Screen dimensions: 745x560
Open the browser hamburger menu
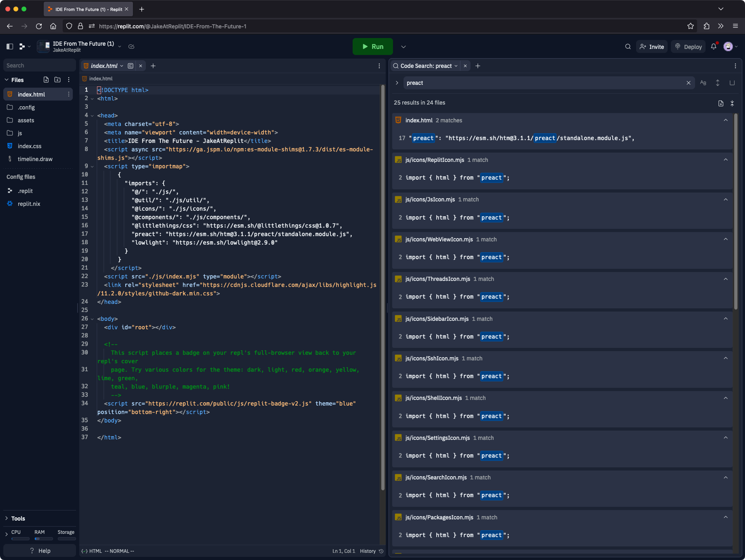point(735,26)
